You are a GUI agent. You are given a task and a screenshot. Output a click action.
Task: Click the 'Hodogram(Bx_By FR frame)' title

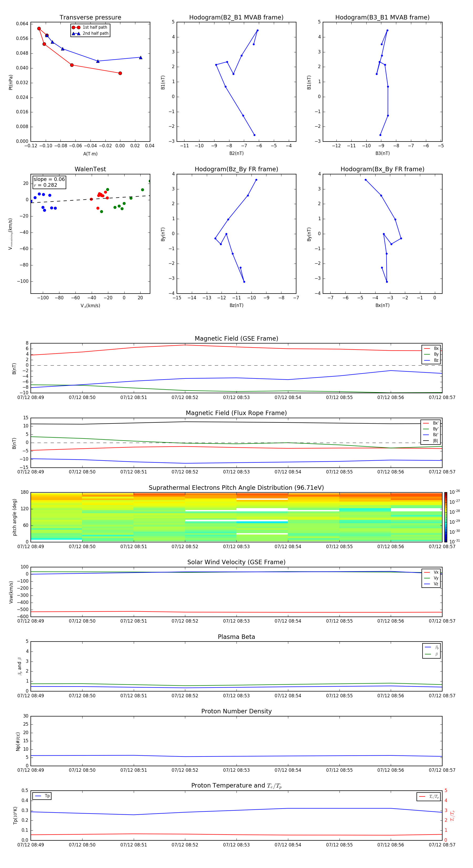click(x=382, y=169)
